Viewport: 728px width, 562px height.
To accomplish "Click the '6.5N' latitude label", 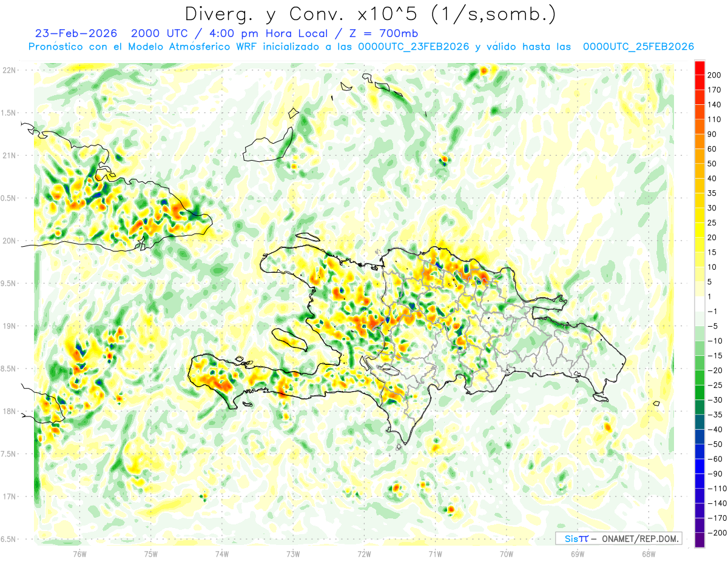I will tap(8, 540).
